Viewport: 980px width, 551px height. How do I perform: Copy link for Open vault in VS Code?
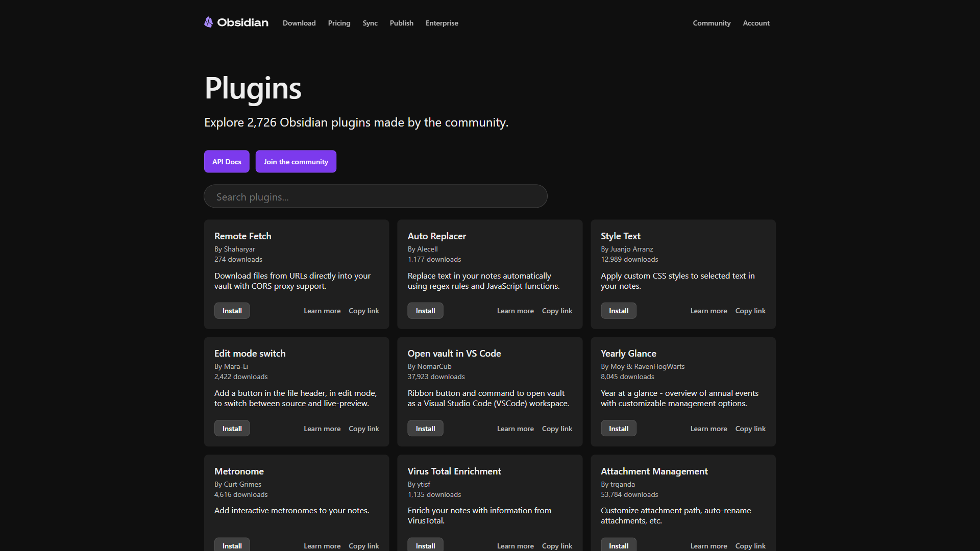click(557, 429)
